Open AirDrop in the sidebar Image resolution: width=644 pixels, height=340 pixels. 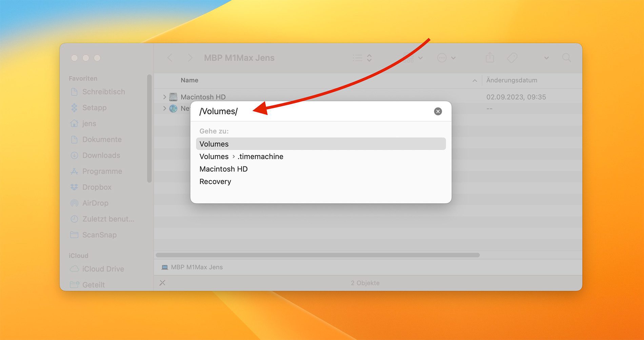[x=95, y=203]
